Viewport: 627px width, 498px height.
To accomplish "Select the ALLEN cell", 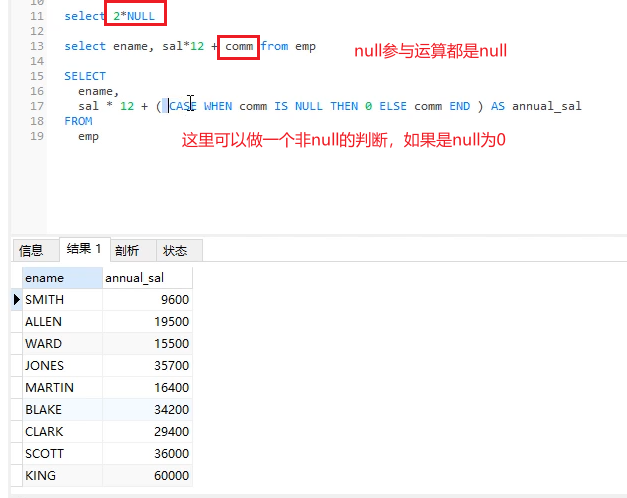I will point(62,322).
